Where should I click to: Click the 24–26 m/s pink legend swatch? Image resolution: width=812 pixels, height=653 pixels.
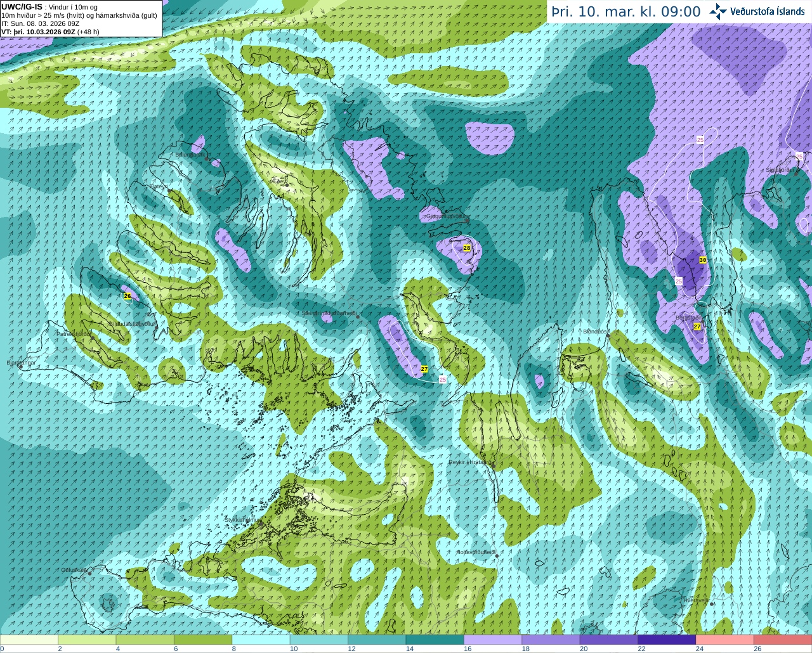coord(725,640)
